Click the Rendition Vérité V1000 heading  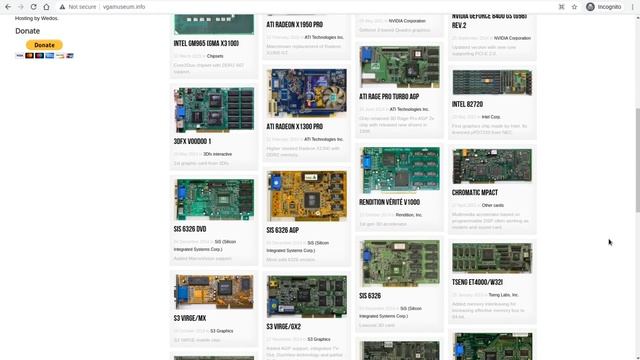click(x=389, y=202)
